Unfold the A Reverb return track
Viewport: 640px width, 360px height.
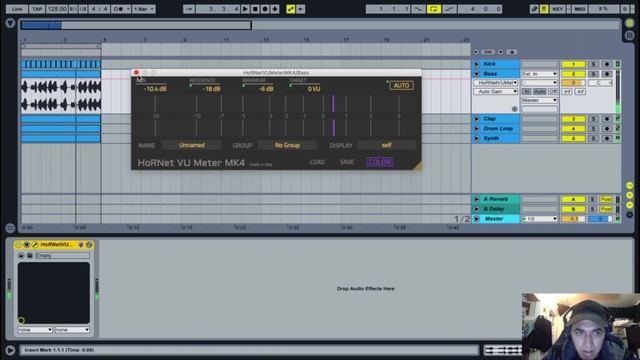point(476,199)
